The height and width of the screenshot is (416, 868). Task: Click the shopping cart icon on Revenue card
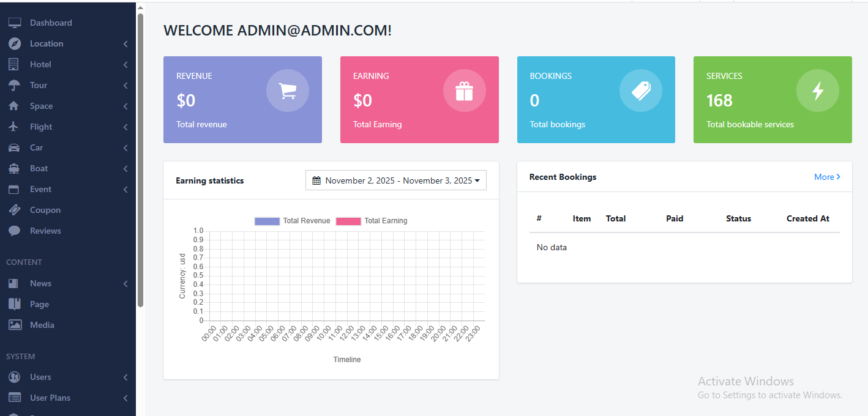[x=287, y=91]
